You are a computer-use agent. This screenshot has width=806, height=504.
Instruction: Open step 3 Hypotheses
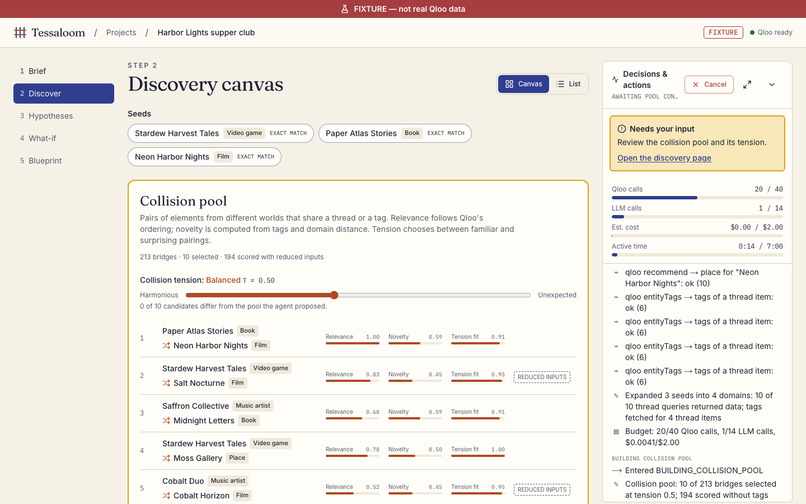(64, 116)
